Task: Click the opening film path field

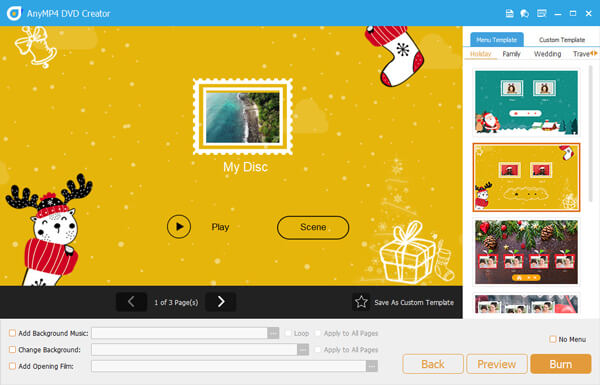Action: click(x=228, y=366)
